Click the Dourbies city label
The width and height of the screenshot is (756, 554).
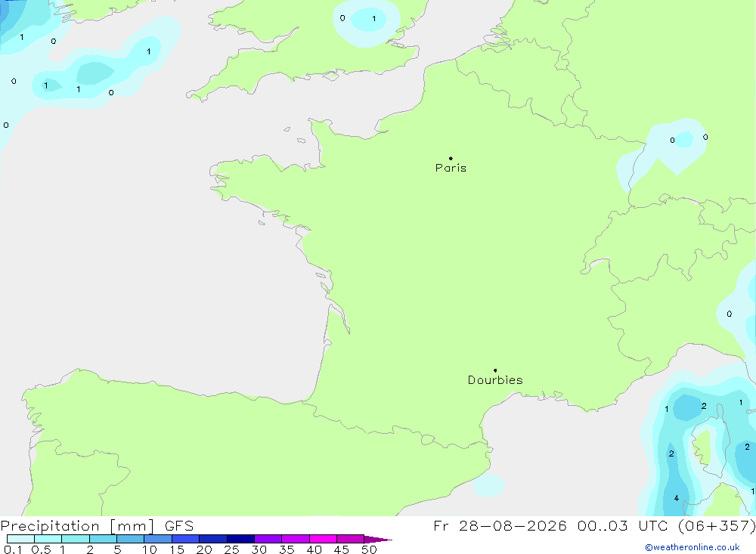coord(495,380)
